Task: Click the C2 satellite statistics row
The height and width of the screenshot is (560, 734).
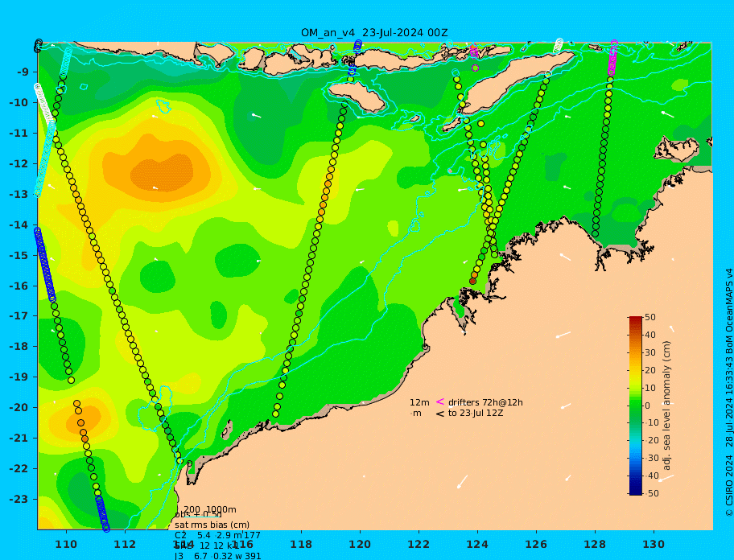Action: click(x=217, y=535)
